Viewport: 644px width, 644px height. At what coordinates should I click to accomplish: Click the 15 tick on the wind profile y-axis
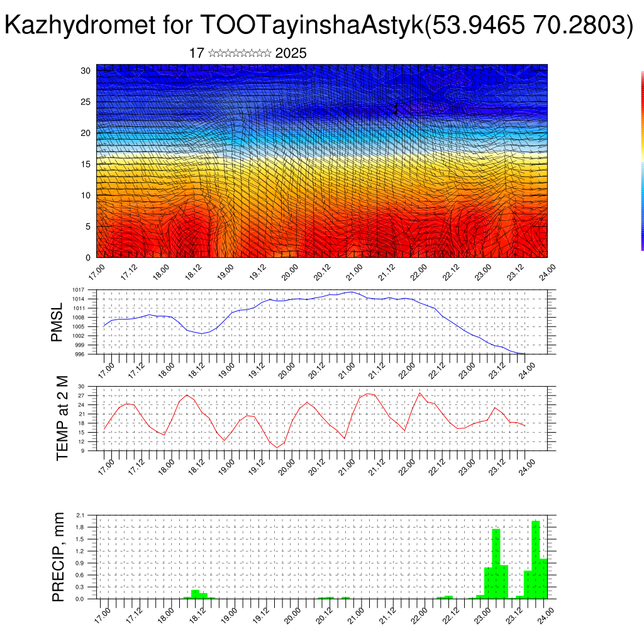86,164
